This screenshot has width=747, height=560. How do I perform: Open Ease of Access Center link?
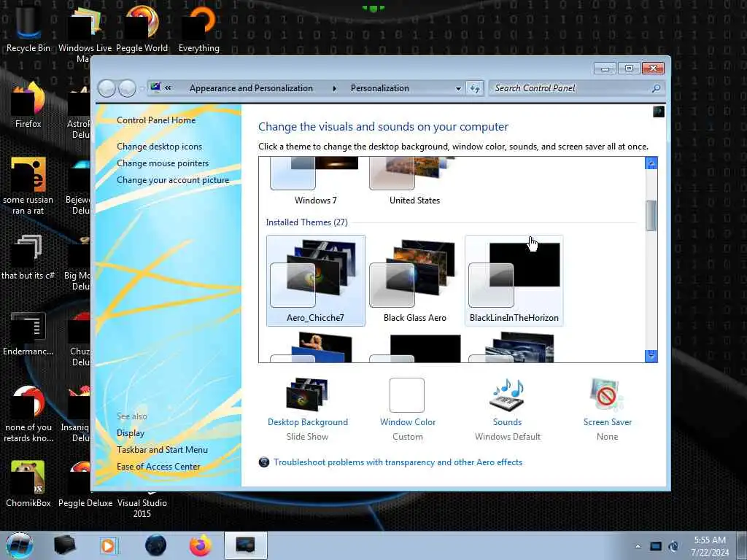point(158,467)
